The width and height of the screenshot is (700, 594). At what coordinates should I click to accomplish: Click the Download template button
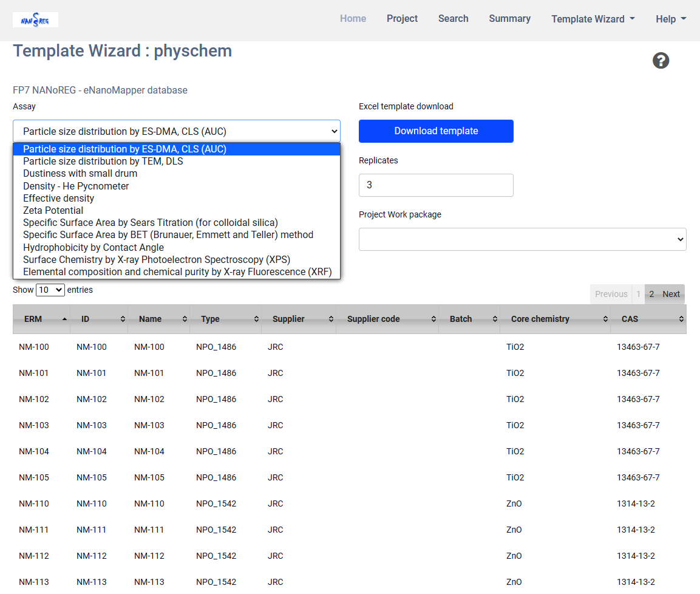click(436, 131)
